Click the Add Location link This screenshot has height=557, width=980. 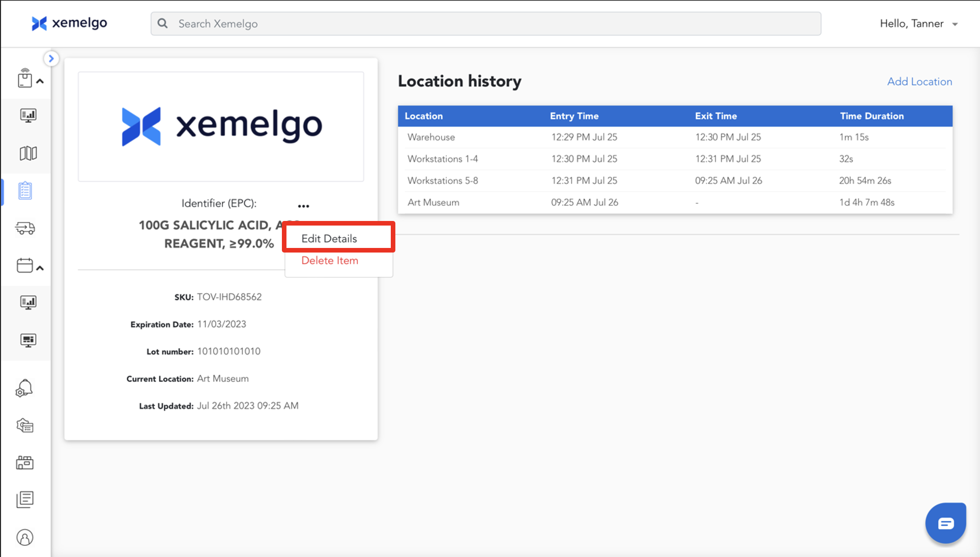pos(919,81)
